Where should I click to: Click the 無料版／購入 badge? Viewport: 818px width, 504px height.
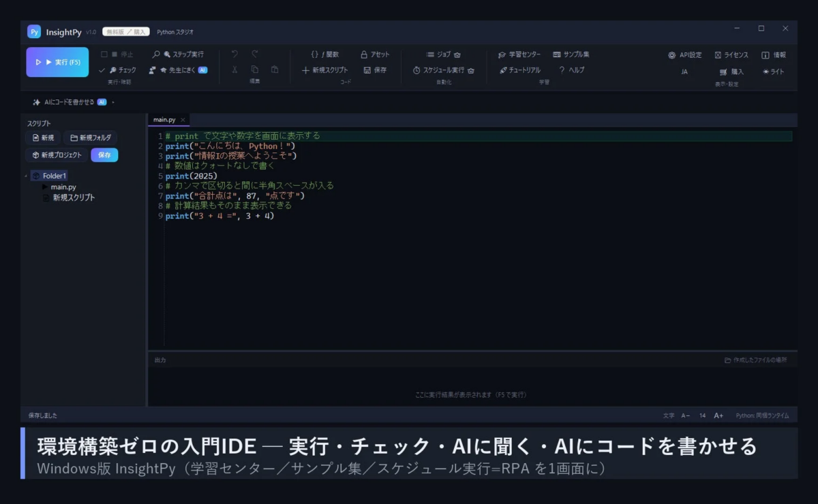click(x=126, y=32)
